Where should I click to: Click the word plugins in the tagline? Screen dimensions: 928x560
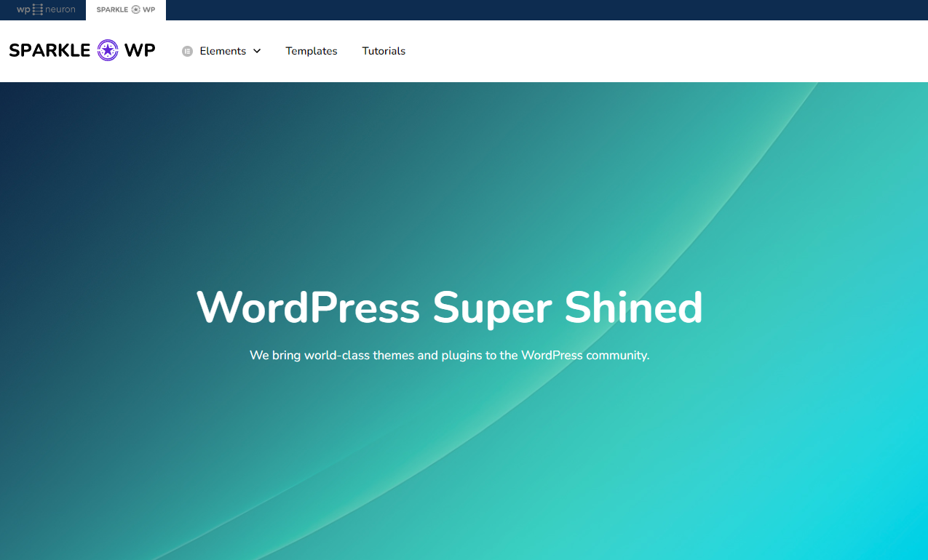(461, 356)
